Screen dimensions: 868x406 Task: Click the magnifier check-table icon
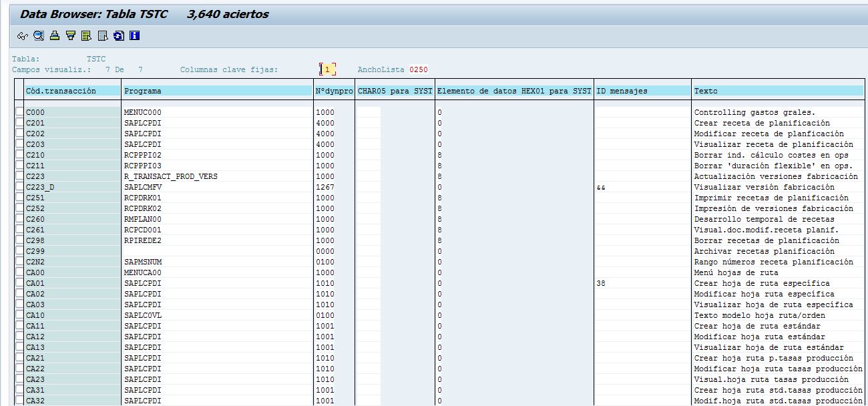click(39, 35)
